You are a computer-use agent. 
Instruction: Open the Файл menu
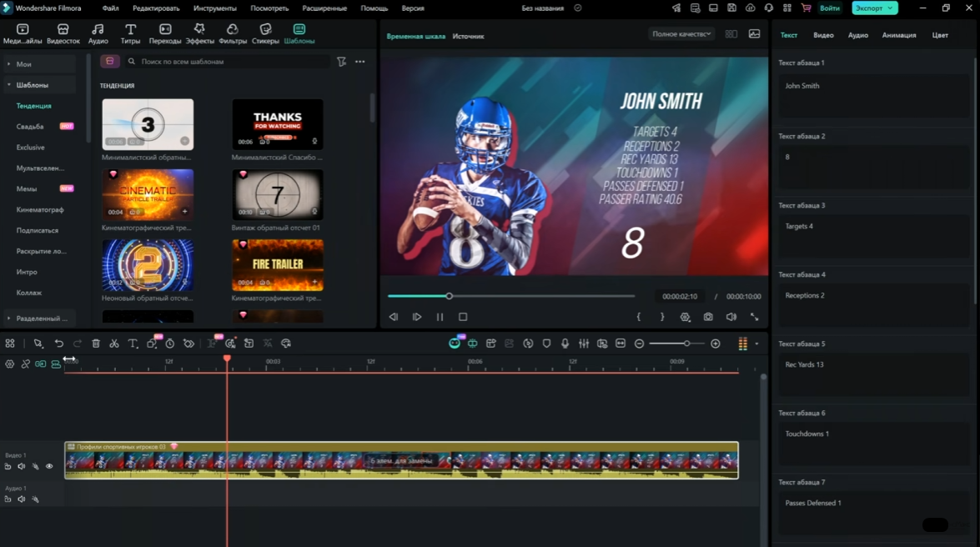[x=111, y=8]
